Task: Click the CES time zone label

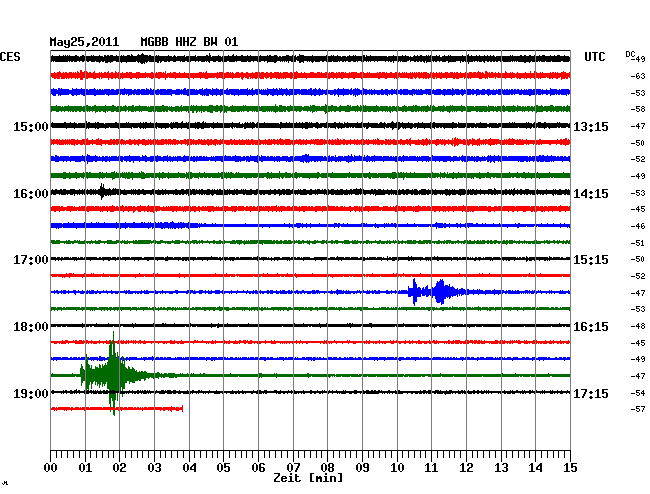Action: tap(10, 57)
